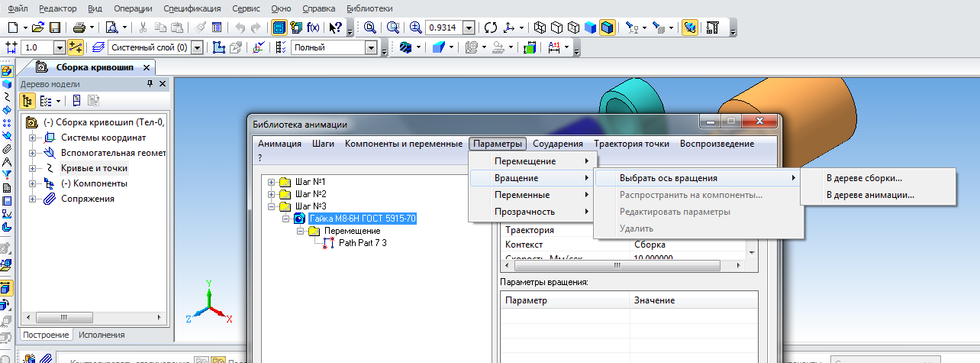Viewport: 980px width, 363px height.
Task: Select Path Part 7 3 tree item
Action: [x=363, y=243]
